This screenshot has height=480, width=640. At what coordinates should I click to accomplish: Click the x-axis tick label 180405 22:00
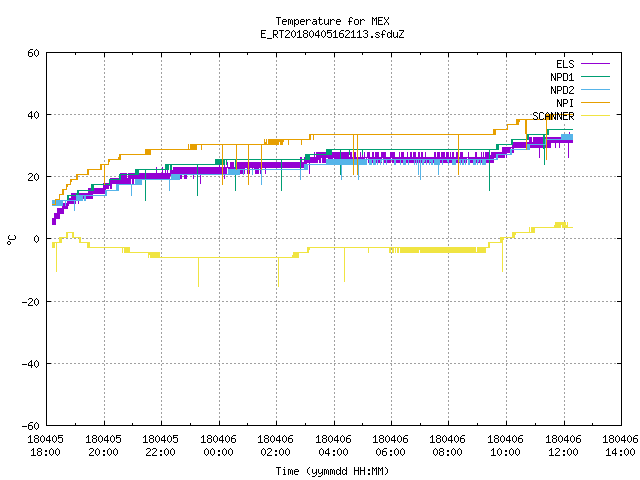pos(161,446)
